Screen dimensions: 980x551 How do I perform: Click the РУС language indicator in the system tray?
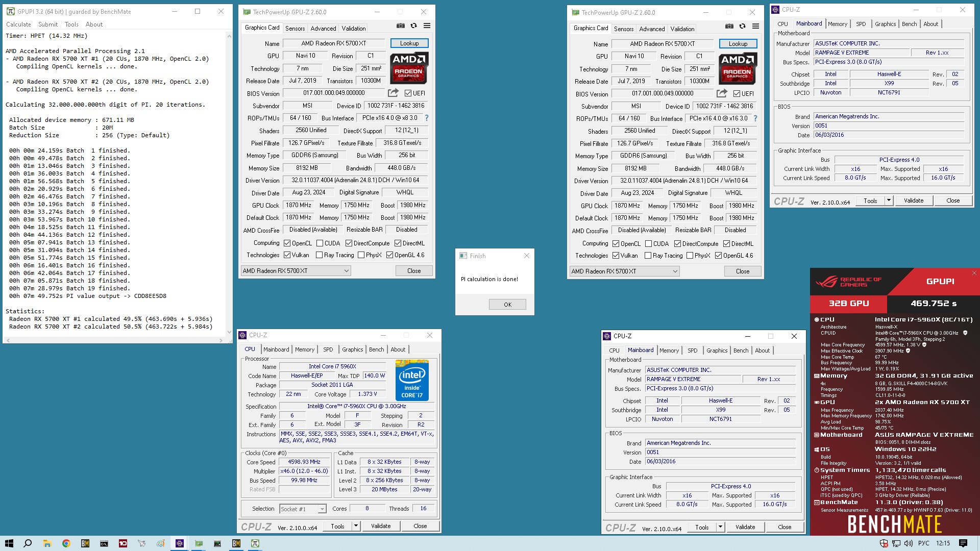click(x=923, y=543)
